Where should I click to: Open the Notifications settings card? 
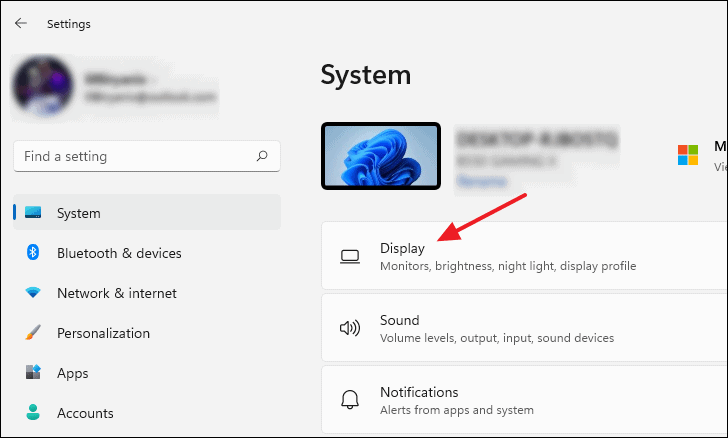point(525,399)
